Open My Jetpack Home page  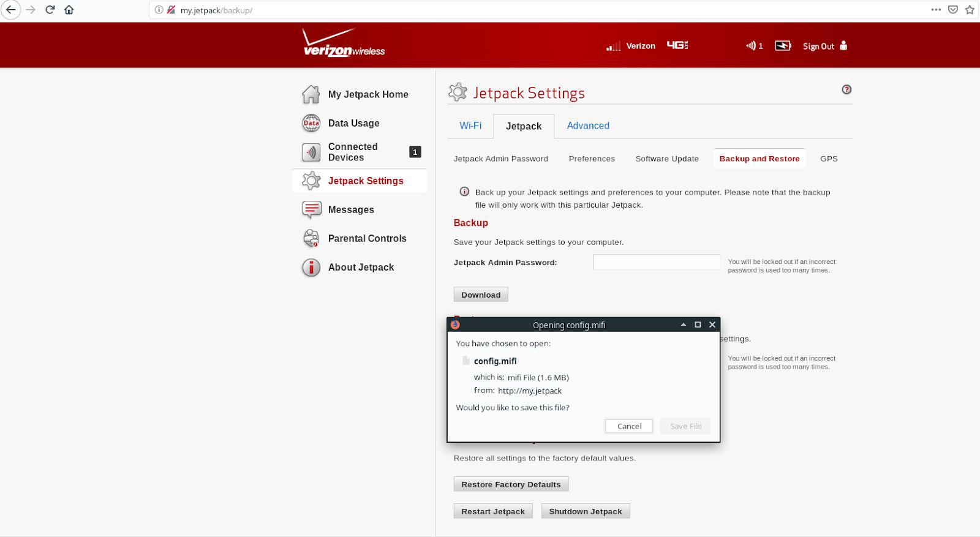point(368,94)
